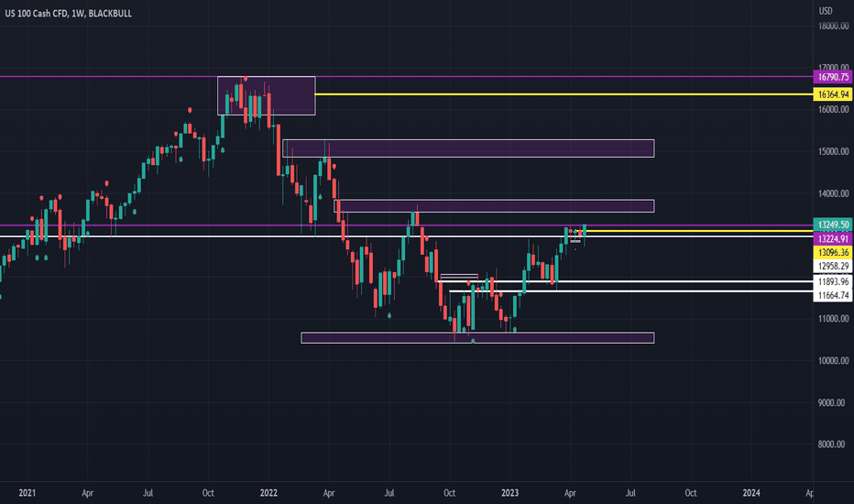Viewport: 854px width, 504px height.
Task: Click the 18000.00 price axis label
Action: pyautogui.click(x=833, y=27)
